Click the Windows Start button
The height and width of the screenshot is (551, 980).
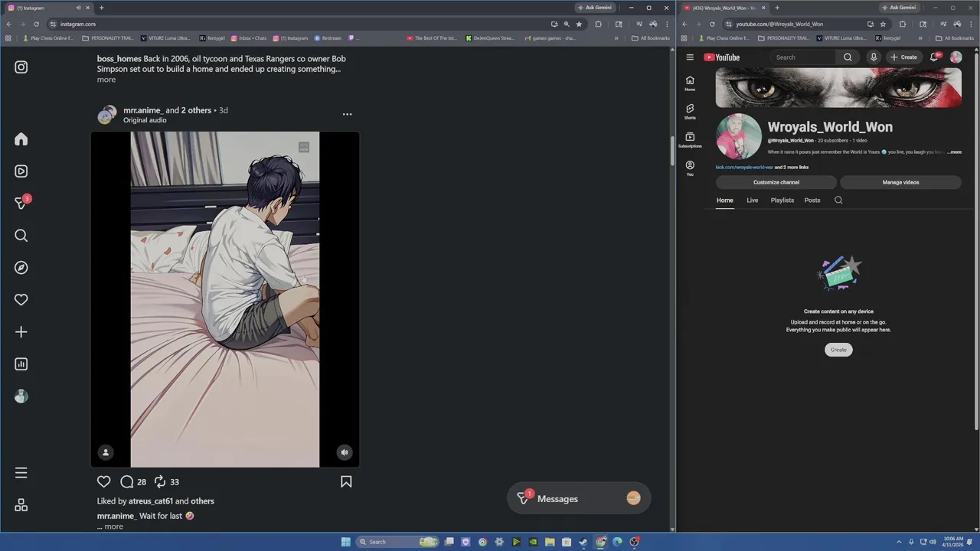pyautogui.click(x=345, y=542)
